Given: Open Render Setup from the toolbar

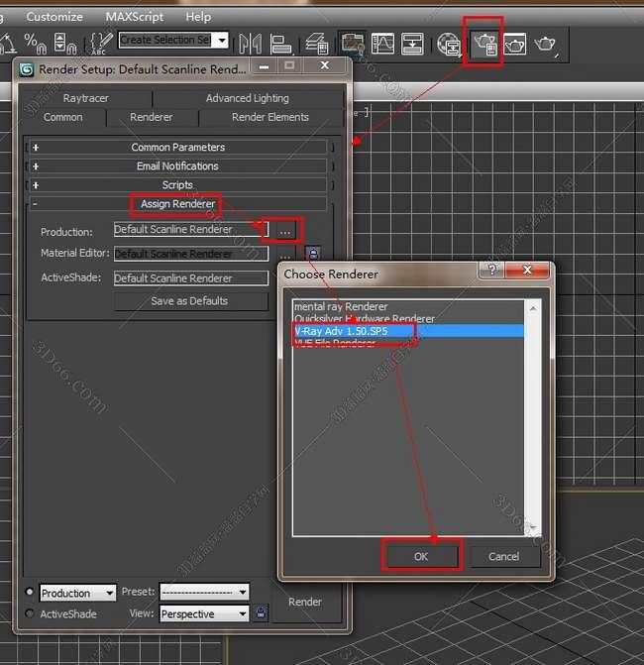Looking at the screenshot, I should click(x=484, y=44).
